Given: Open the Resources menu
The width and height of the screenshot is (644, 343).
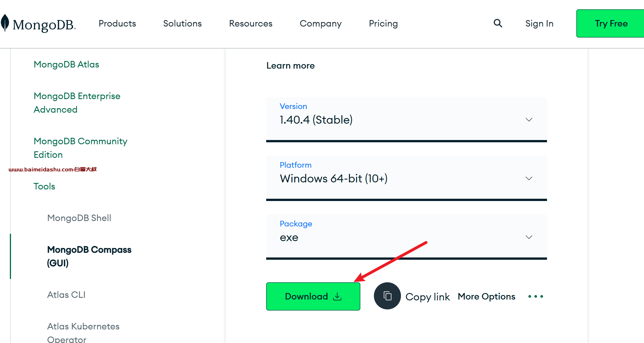Looking at the screenshot, I should pos(251,23).
